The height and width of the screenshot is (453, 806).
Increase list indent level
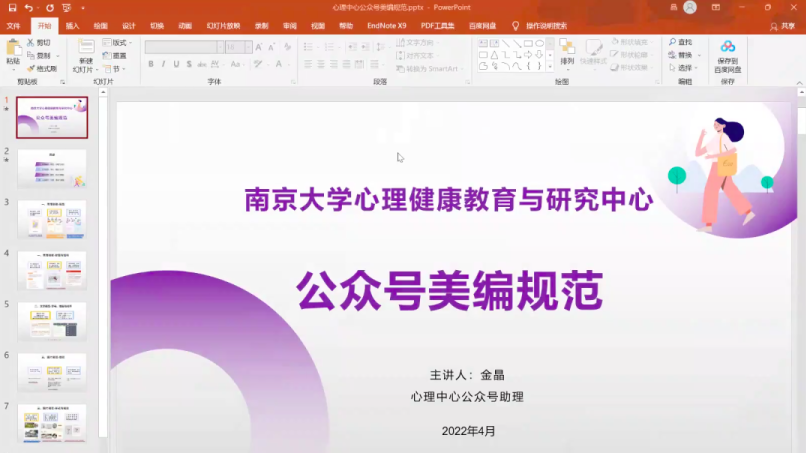[x=365, y=47]
